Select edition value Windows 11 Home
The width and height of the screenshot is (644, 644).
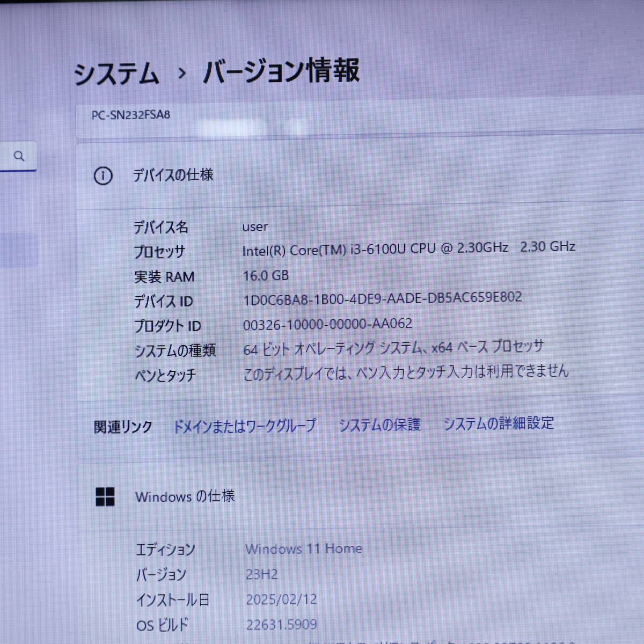tap(304, 548)
